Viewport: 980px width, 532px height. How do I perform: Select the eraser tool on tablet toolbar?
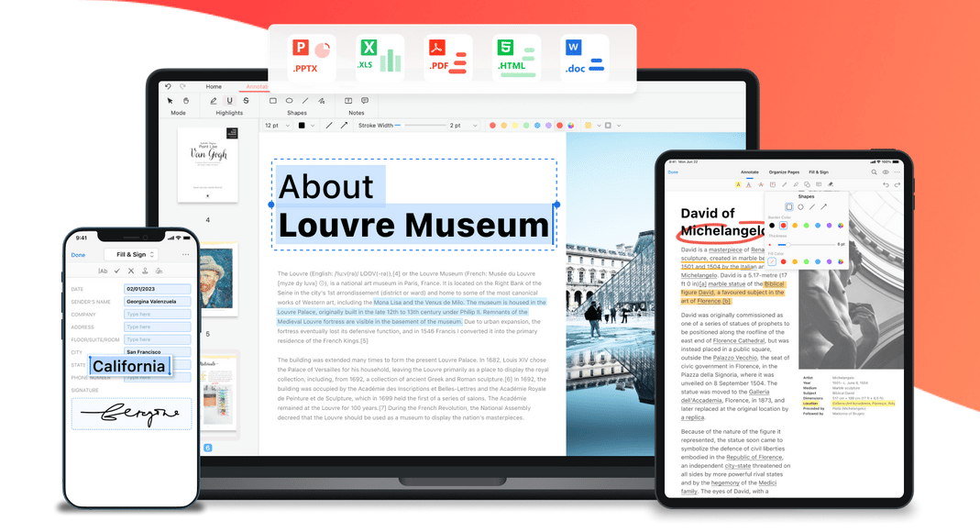coord(831,185)
